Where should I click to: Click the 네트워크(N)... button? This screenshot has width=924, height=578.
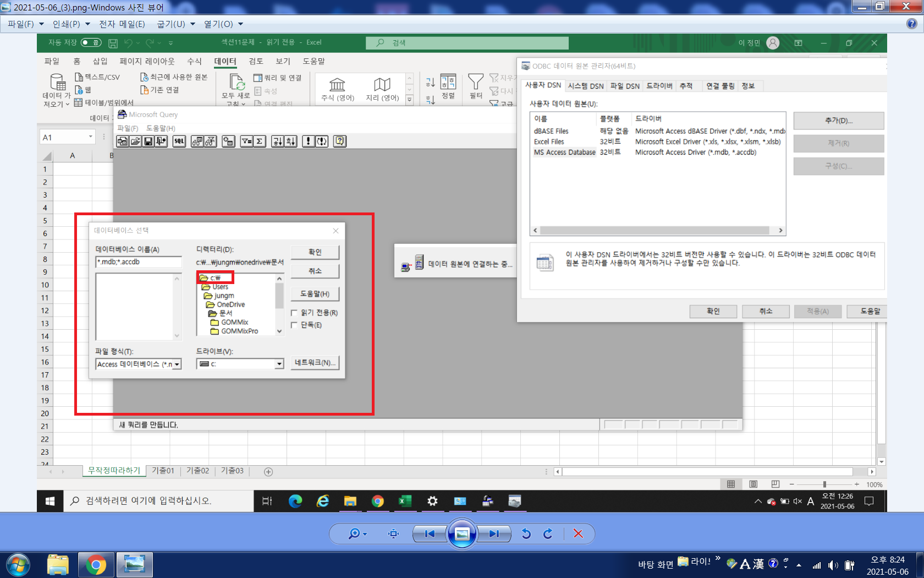[315, 363]
